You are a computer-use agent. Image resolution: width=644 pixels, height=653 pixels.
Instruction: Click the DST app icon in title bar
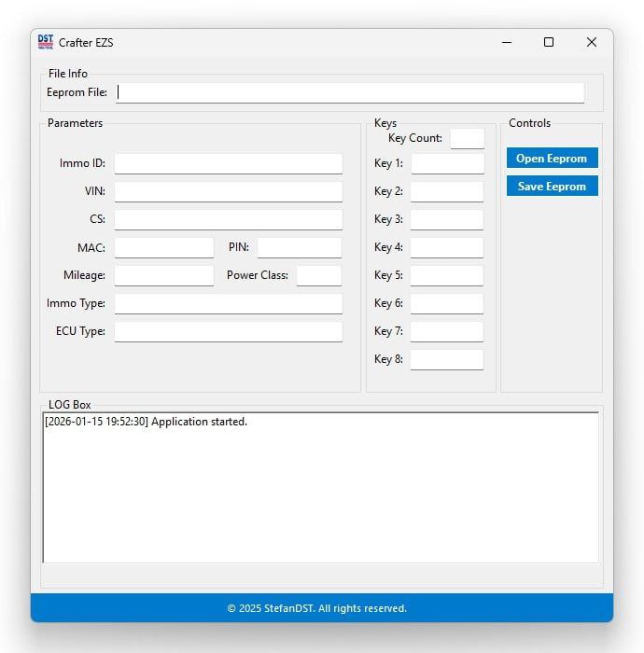46,42
